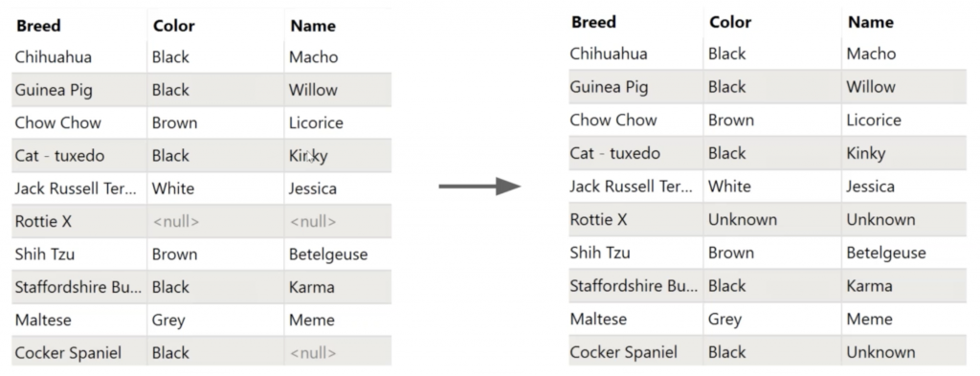This screenshot has height=376, width=980.
Task: Click the arrow between the two tables
Action: point(479,187)
